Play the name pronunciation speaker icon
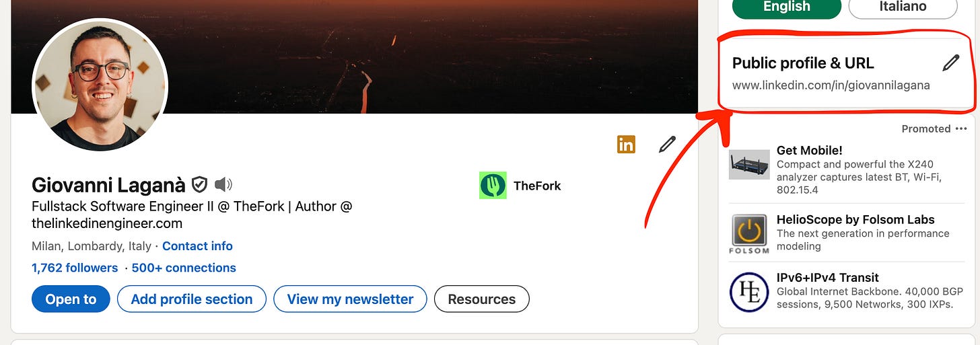 pos(223,184)
